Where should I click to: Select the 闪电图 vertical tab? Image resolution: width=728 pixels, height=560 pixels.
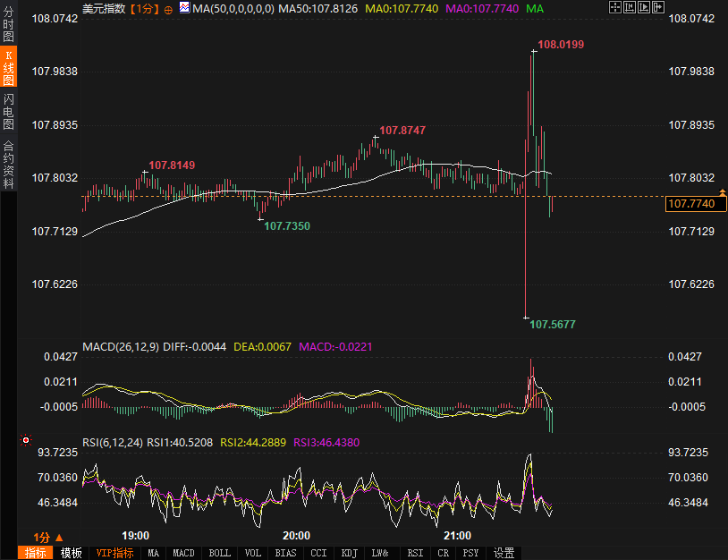coord(8,112)
